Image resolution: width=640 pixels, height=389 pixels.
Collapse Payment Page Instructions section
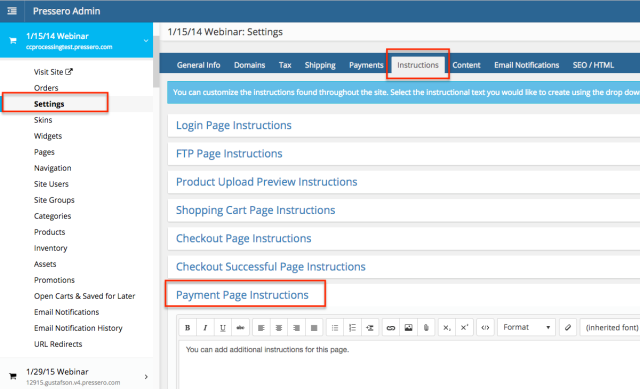(242, 295)
